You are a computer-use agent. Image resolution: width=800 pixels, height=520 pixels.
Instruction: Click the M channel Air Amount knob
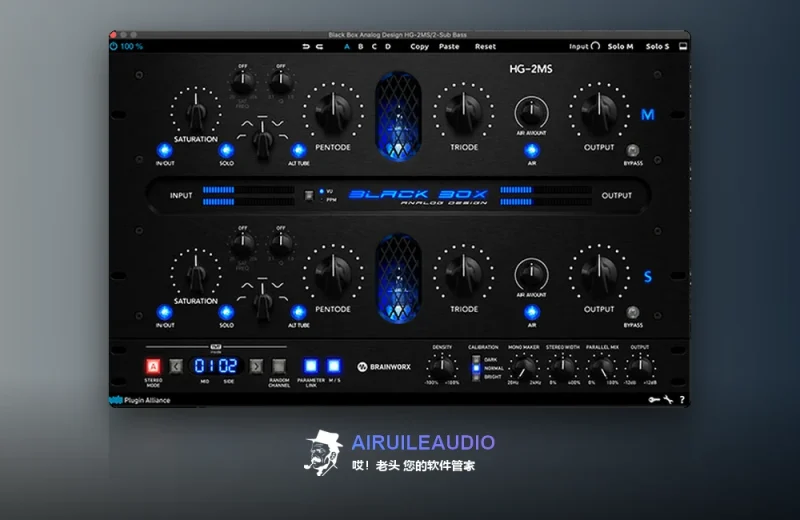[x=532, y=112]
